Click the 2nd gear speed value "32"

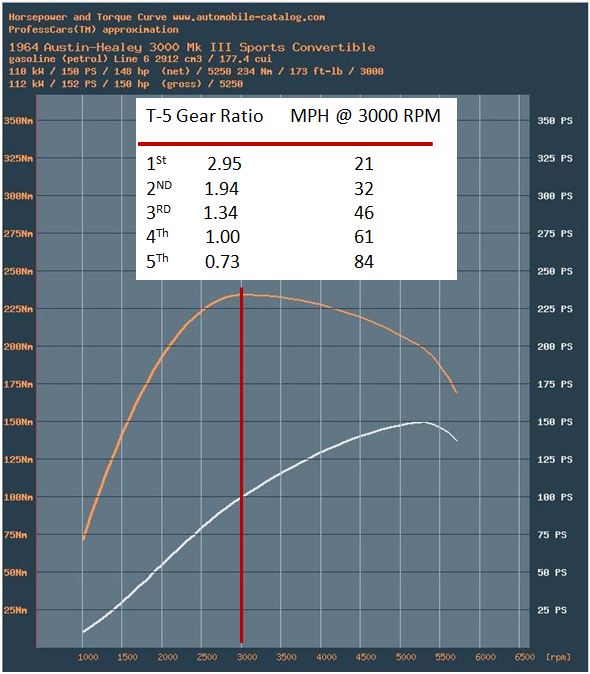[x=364, y=189]
